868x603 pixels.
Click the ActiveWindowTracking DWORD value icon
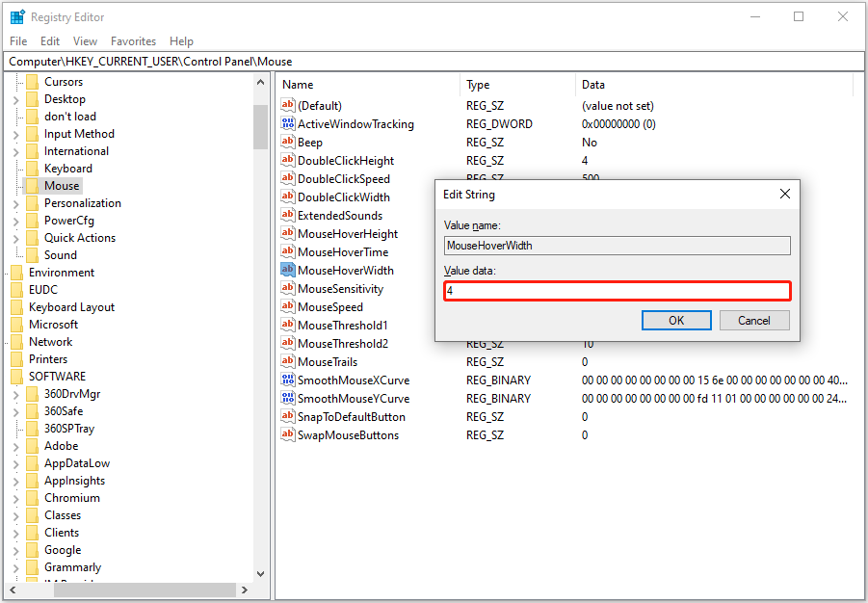[x=287, y=124]
